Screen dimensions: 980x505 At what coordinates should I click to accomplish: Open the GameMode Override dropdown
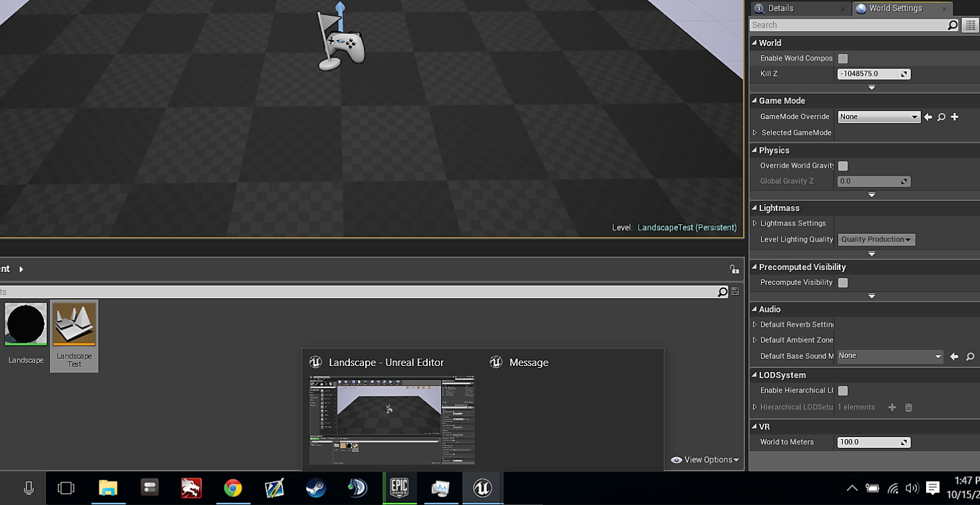click(x=879, y=117)
